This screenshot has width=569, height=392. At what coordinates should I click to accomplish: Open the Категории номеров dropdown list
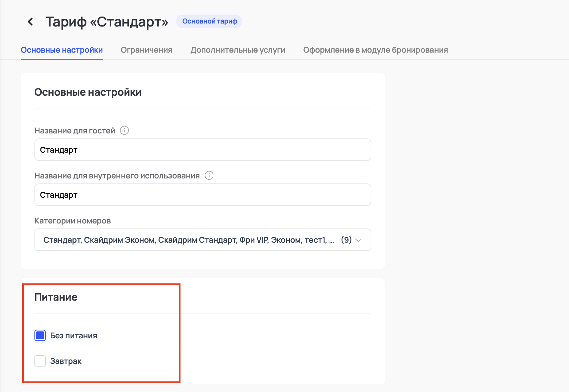189,240
